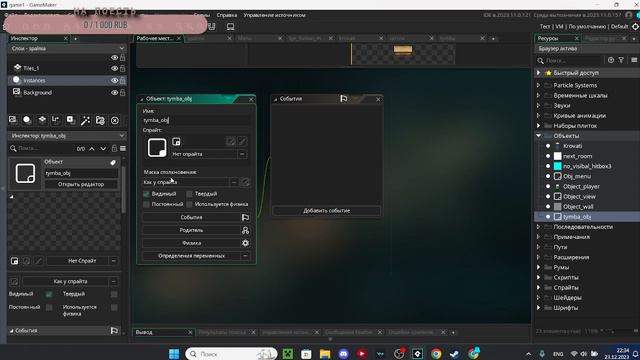This screenshot has height=360, width=640.
Task: Go to next search result in inspector
Action: [x=103, y=149]
